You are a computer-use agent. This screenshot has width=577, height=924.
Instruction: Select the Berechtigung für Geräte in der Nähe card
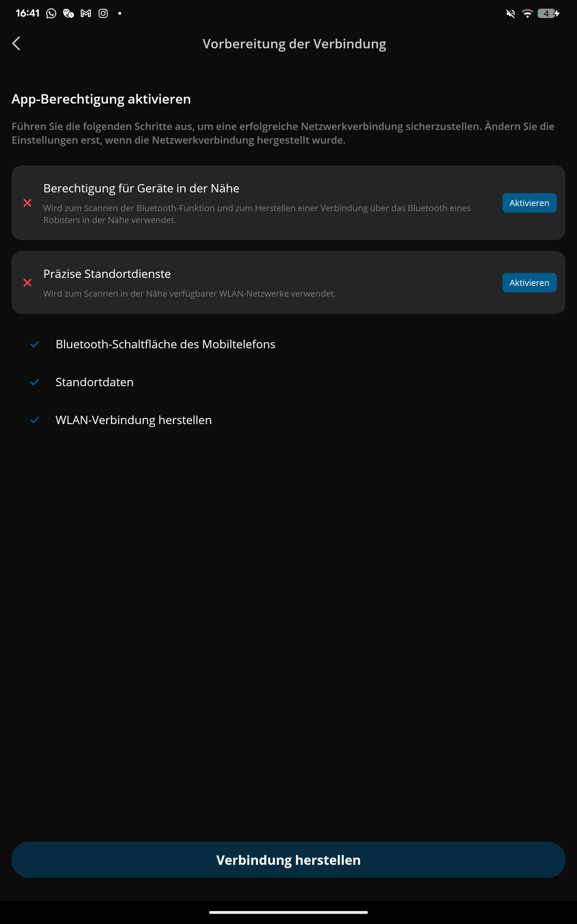tap(288, 203)
